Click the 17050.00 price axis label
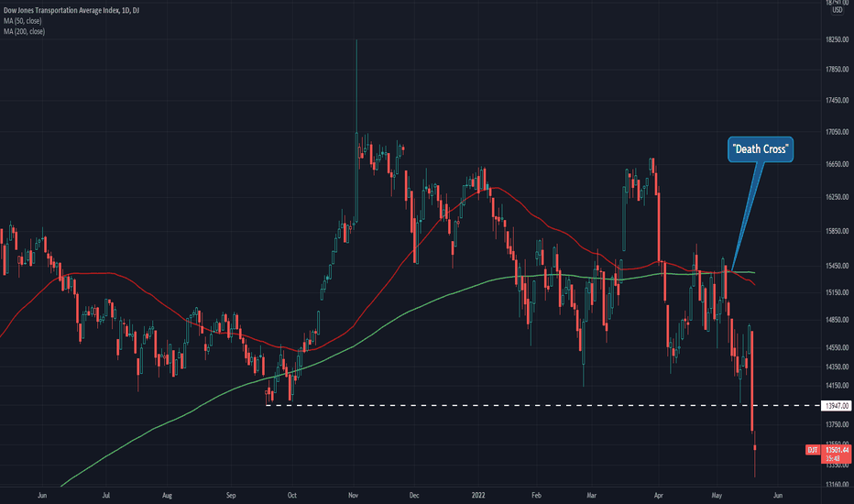This screenshot has height=504, width=854. (838, 132)
